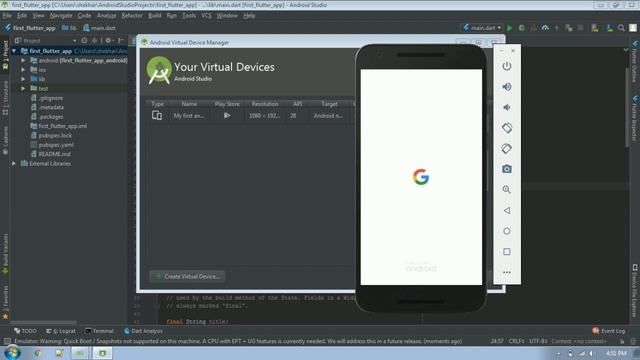
Task: Click the hide icon in the Project panel header
Action: [x=121, y=40]
